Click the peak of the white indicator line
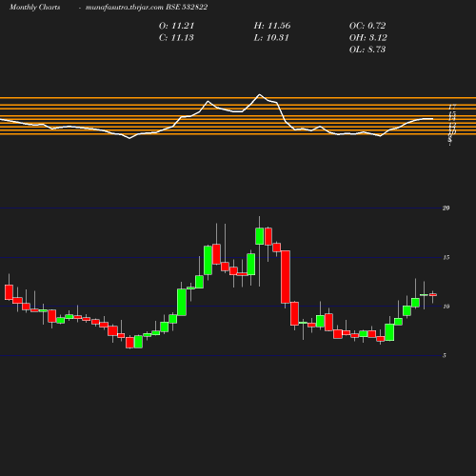476x476 pixels. click(x=260, y=94)
